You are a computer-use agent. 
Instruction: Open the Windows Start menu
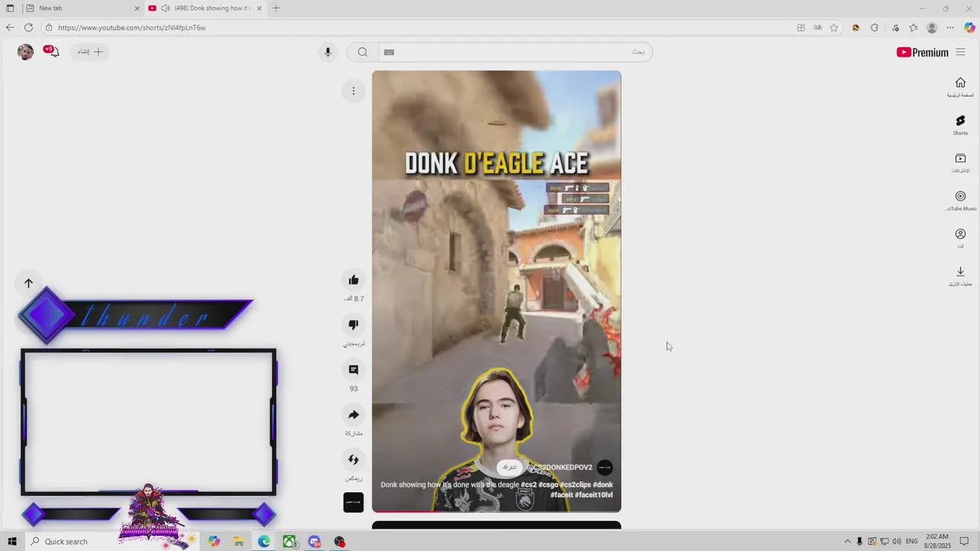[11, 541]
